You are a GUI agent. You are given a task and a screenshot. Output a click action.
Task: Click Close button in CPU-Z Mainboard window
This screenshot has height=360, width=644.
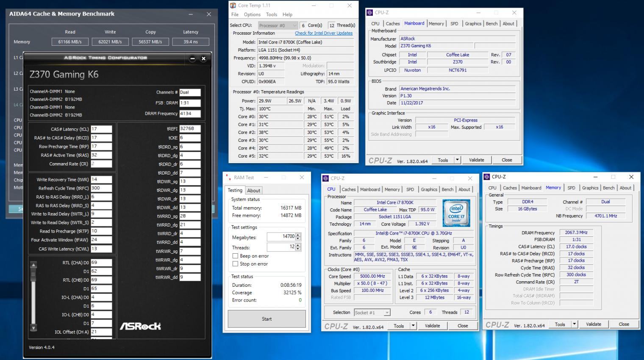507,160
